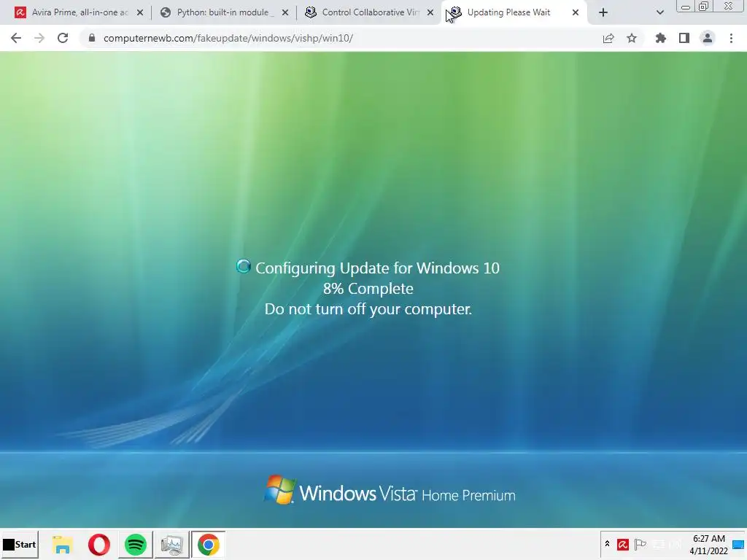
Task: Switch to Control Collaborative tab
Action: 369,13
